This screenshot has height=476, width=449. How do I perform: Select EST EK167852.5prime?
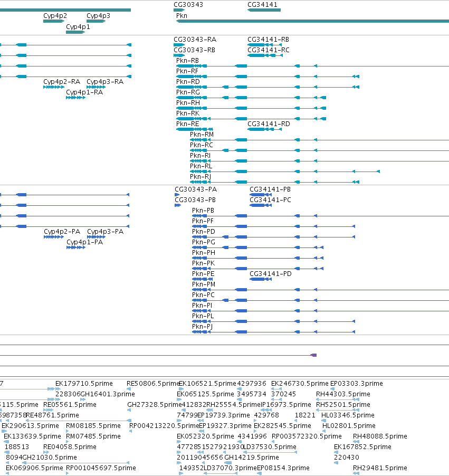[362, 447]
